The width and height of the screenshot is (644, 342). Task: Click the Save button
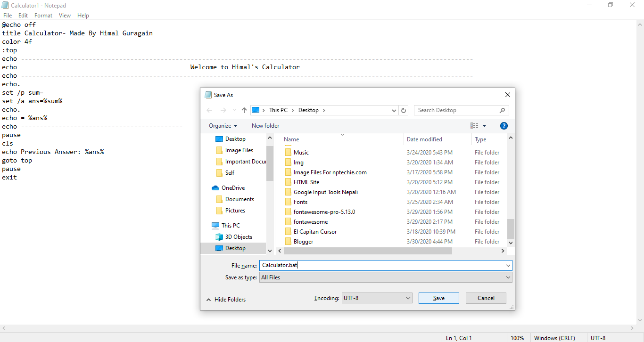click(438, 298)
